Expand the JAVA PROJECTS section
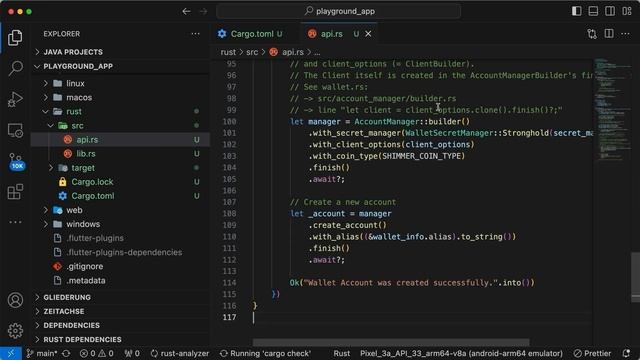640x360 pixels. (x=120, y=52)
